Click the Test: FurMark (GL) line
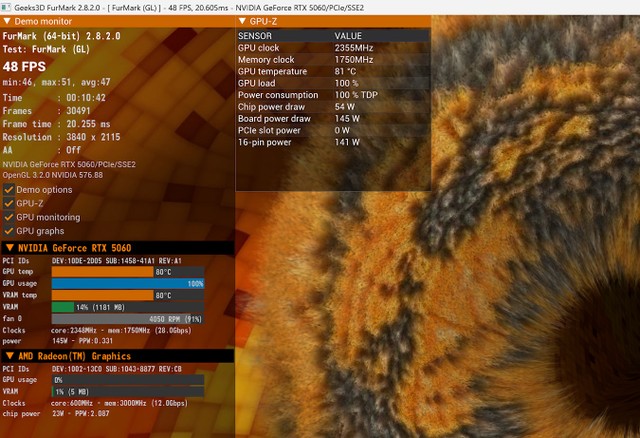The height and width of the screenshot is (438, 640). 46,49
